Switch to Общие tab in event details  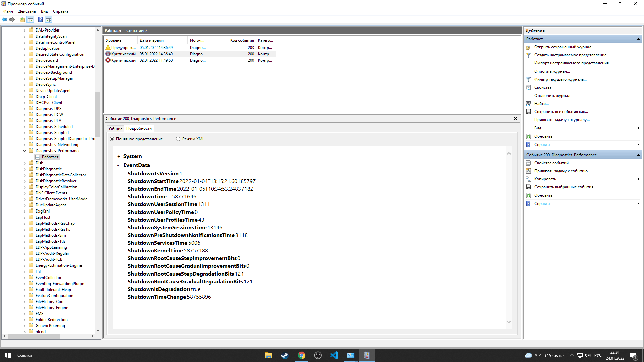coord(116,128)
